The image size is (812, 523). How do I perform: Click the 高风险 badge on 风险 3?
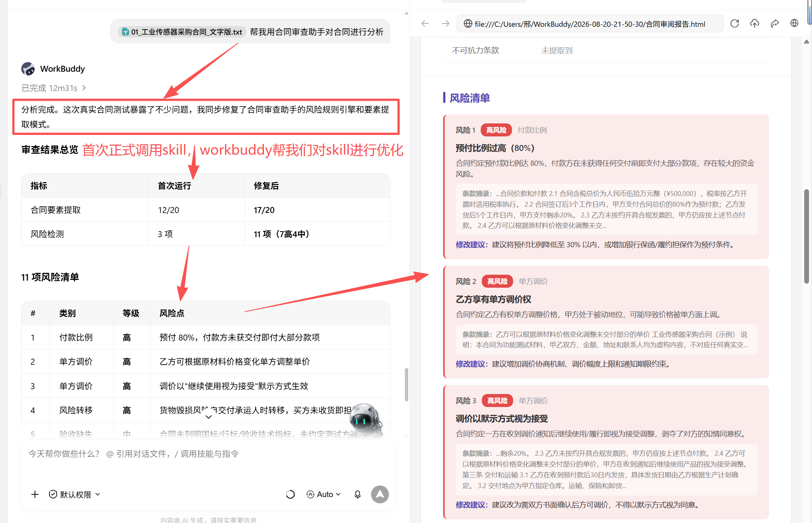pyautogui.click(x=497, y=401)
